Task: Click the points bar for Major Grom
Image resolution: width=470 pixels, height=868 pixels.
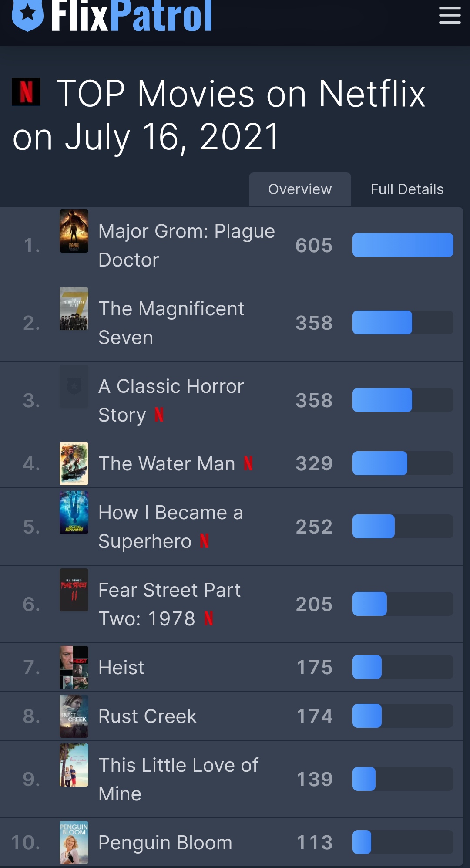Action: (x=403, y=245)
